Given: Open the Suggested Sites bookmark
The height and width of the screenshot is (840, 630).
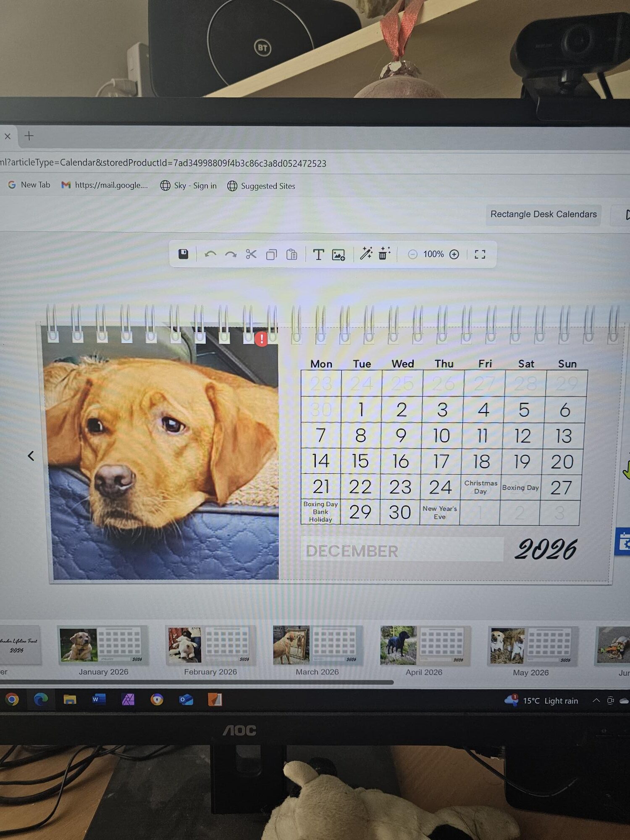Looking at the screenshot, I should coord(261,186).
